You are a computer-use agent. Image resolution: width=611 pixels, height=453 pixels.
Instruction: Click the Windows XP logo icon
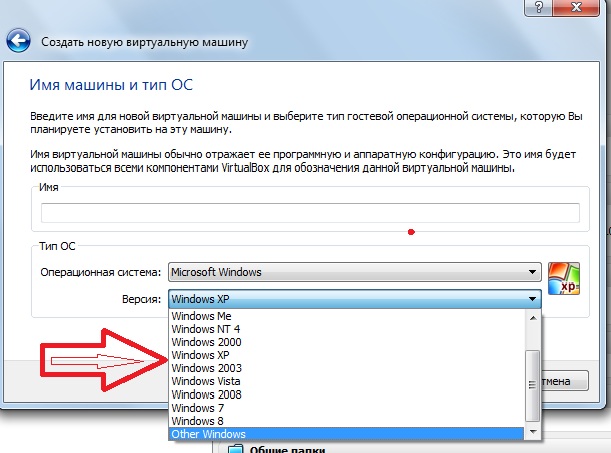[564, 279]
